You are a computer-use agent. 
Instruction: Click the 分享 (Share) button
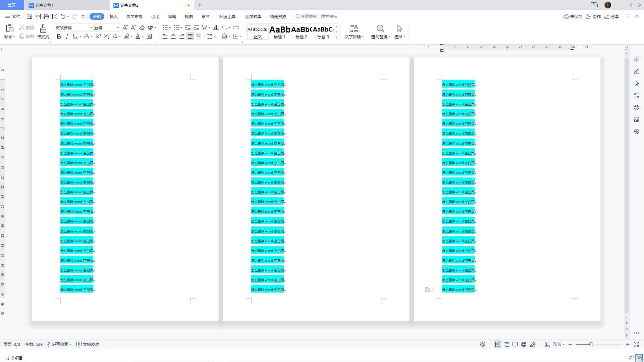point(611,16)
